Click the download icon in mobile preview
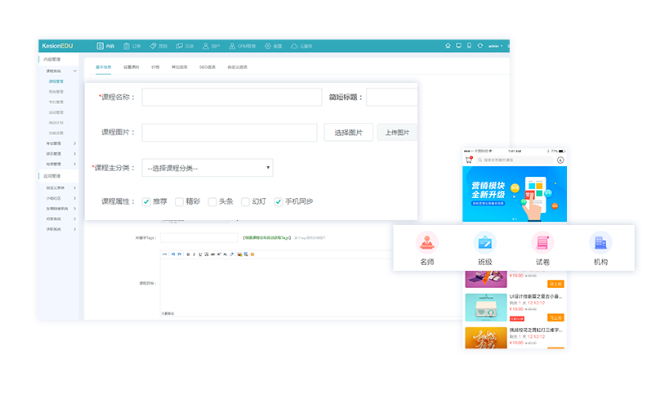Screen dimensions: 669x400 pos(560,160)
